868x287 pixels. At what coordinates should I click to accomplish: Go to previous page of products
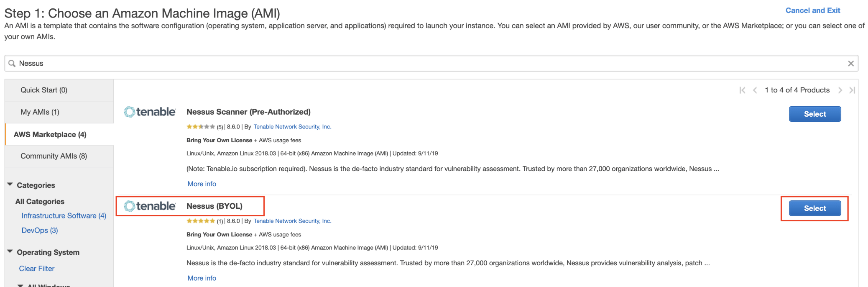pyautogui.click(x=755, y=90)
